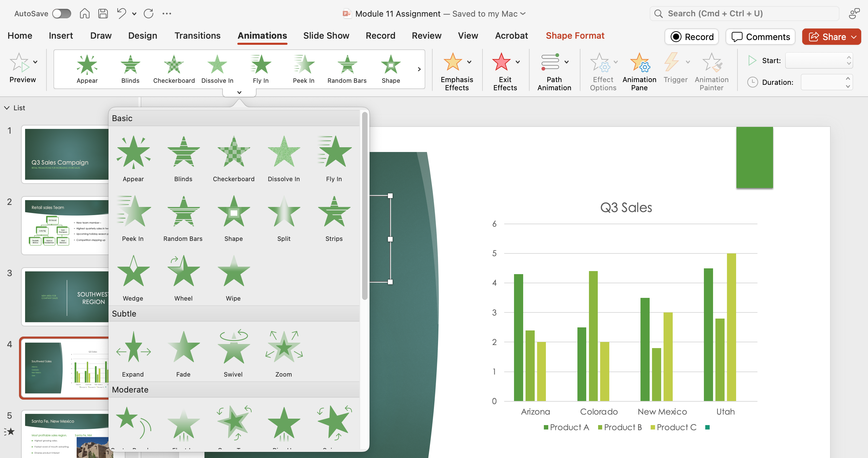The width and height of the screenshot is (868, 458).
Task: Click the collaboration people icon top right
Action: point(854,14)
